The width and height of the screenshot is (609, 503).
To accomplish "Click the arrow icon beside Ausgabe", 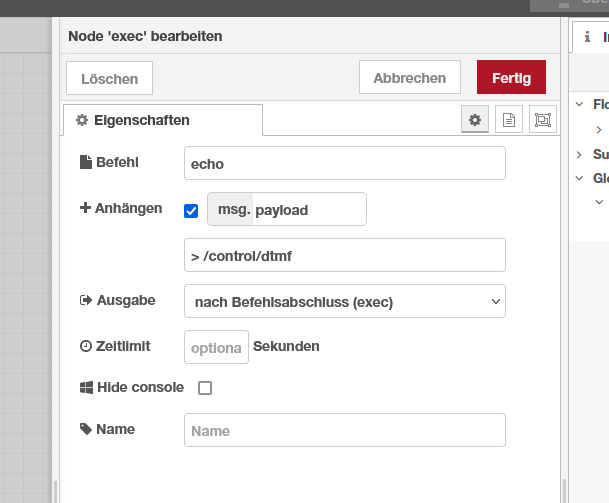I will [x=85, y=300].
